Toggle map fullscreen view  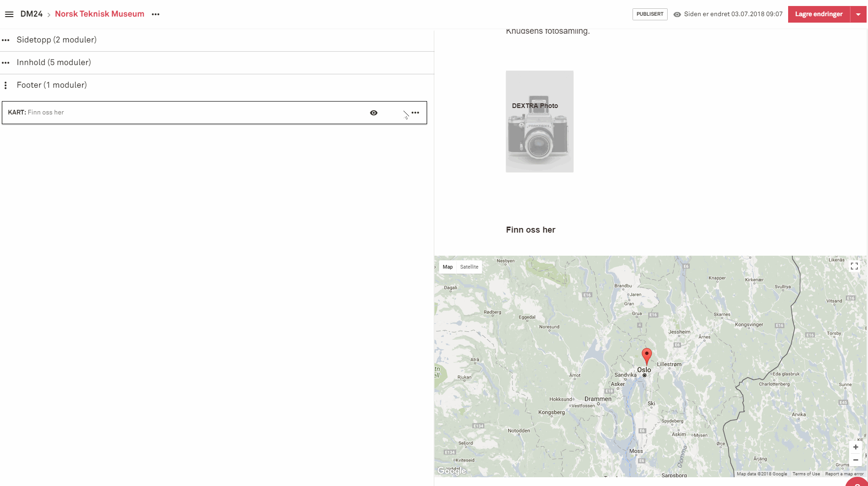point(854,266)
